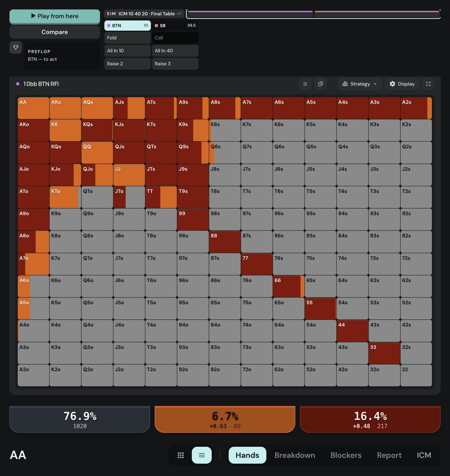Expand the matrix to fullscreen
Screen dimensions: 450x476
point(428,84)
